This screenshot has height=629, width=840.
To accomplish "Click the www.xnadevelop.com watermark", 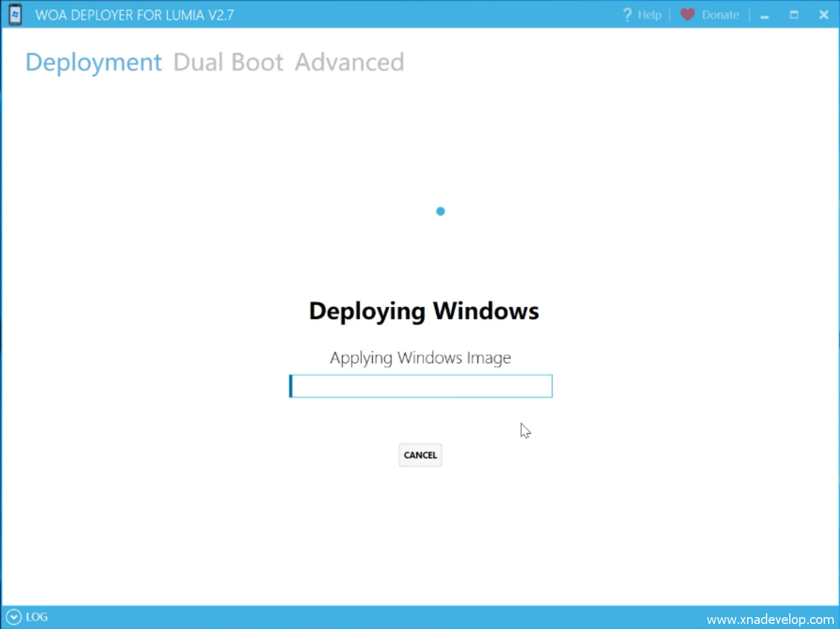I will coord(770,620).
